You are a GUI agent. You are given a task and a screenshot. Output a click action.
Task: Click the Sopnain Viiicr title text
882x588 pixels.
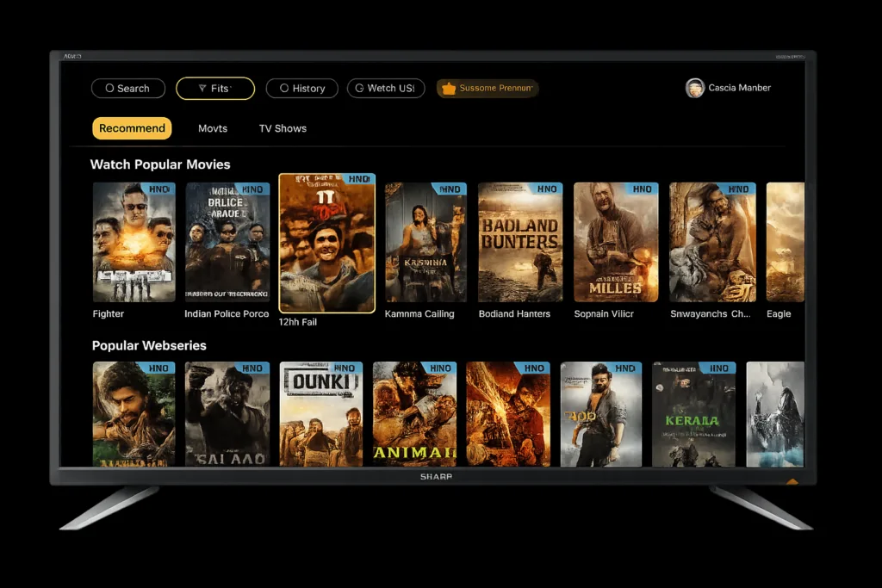pos(604,313)
